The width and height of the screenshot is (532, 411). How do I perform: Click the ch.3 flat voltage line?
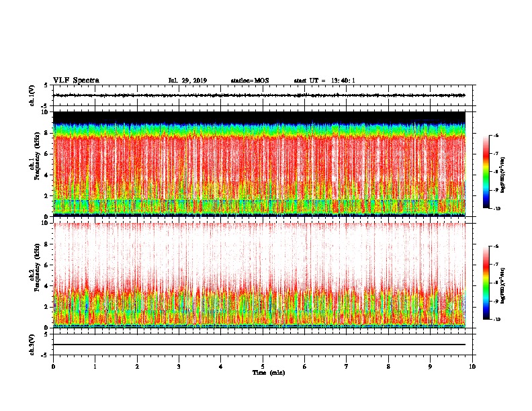[x=259, y=345]
